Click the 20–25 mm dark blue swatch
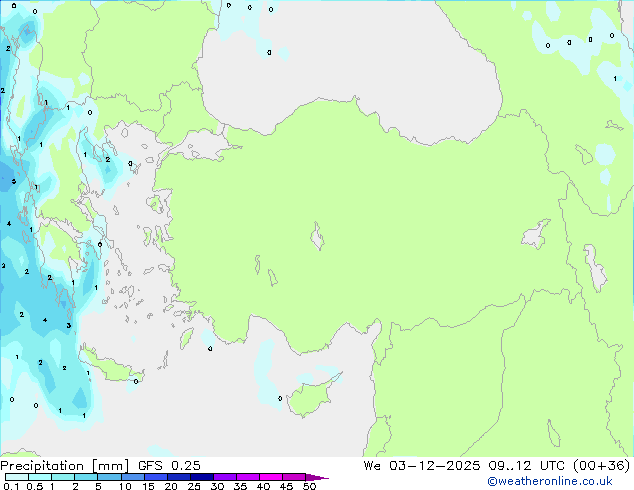 (x=178, y=477)
